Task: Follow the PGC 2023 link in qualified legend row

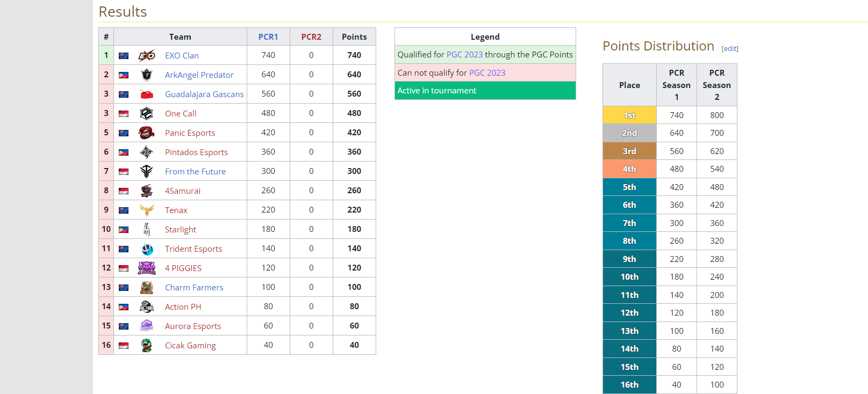Action: pyautogui.click(x=464, y=55)
